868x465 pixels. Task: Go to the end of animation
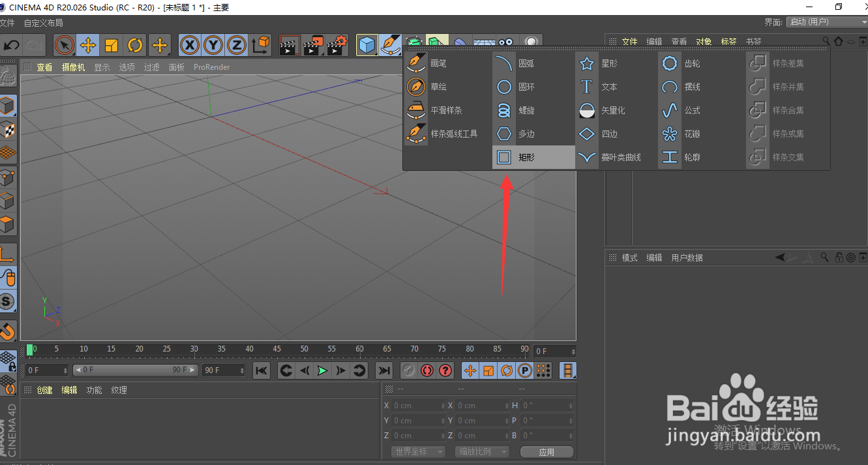384,370
